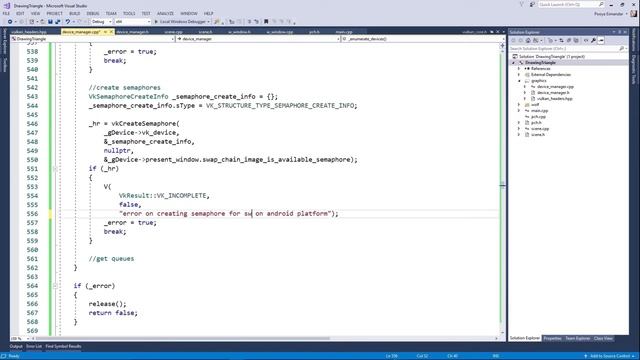Open the DEBUG menu

coord(93,13)
